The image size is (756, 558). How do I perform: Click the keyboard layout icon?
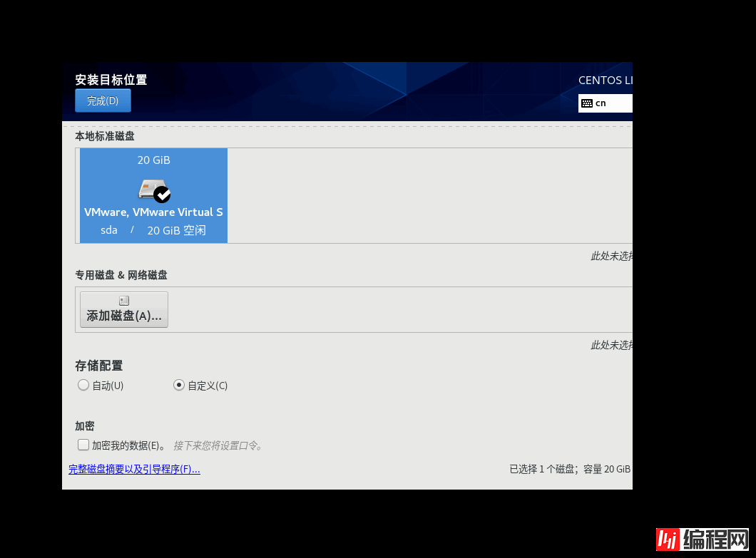(x=587, y=103)
